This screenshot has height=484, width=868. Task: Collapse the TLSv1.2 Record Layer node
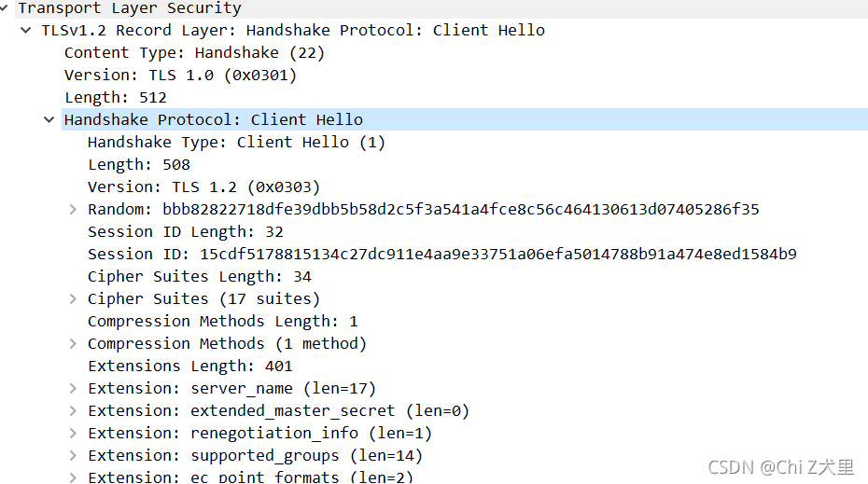pyautogui.click(x=25, y=31)
